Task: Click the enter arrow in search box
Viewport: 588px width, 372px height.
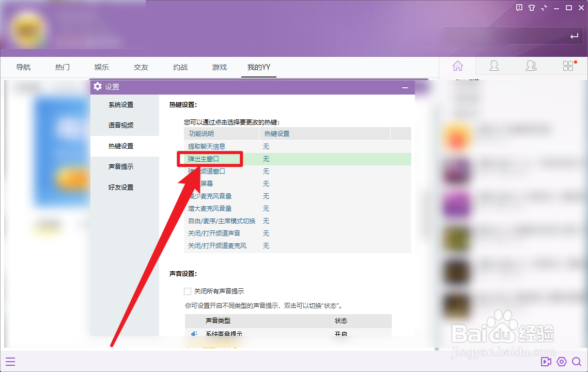Action: coord(574,36)
